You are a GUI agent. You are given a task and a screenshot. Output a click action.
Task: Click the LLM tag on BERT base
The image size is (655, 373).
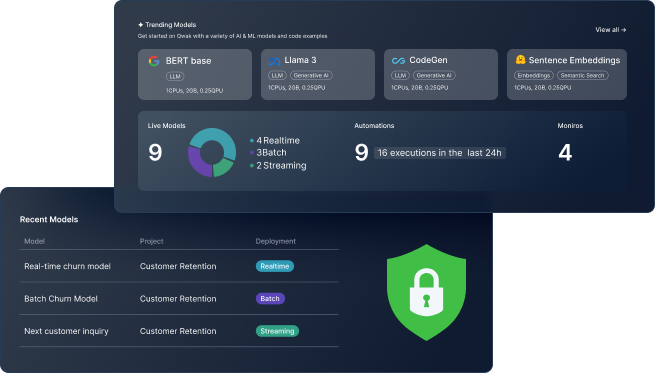tap(175, 76)
